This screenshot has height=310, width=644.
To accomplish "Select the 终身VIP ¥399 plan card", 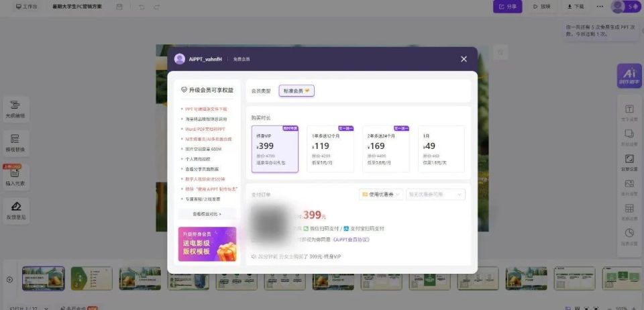I will coord(275,149).
